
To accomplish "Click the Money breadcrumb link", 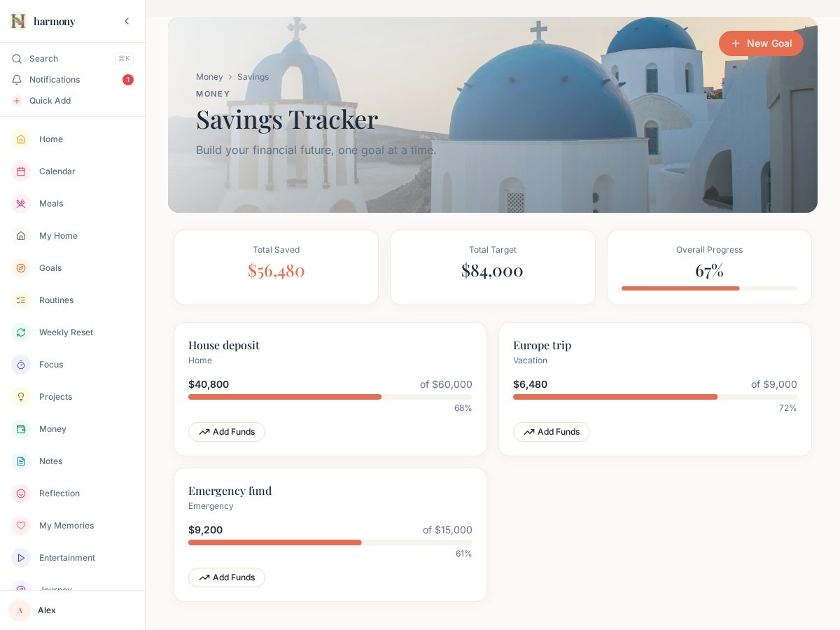I will pyautogui.click(x=209, y=77).
